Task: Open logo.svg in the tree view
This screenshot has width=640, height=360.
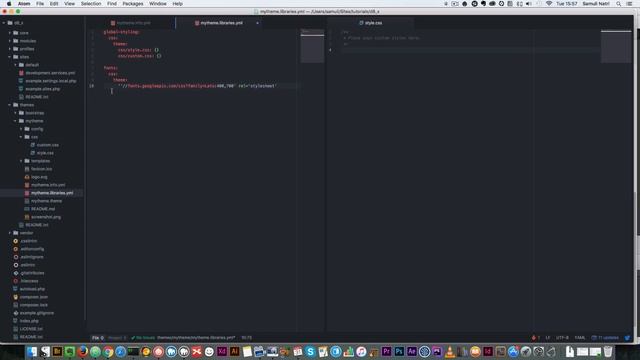Action: coord(39,177)
